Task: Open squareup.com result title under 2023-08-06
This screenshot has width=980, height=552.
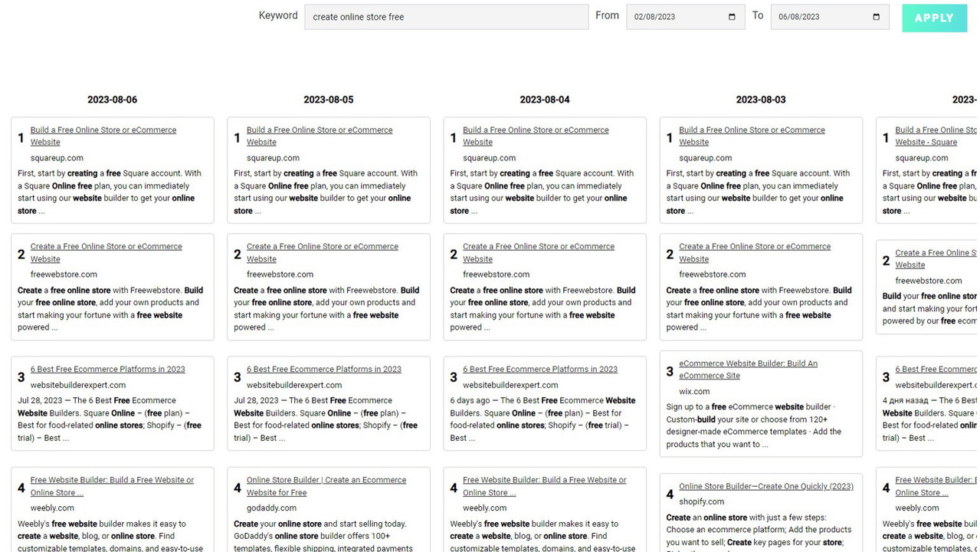Action: (x=103, y=130)
